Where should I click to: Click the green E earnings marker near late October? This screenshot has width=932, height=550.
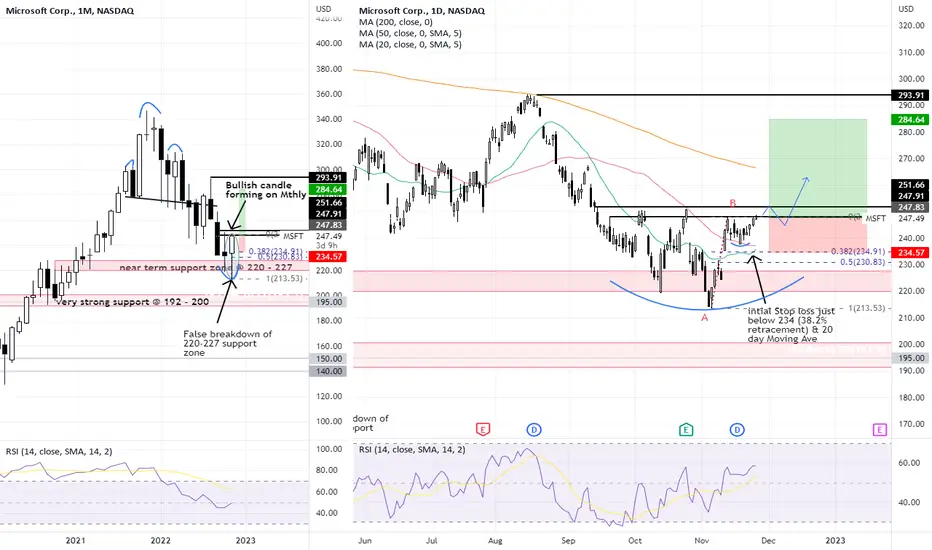coord(686,429)
